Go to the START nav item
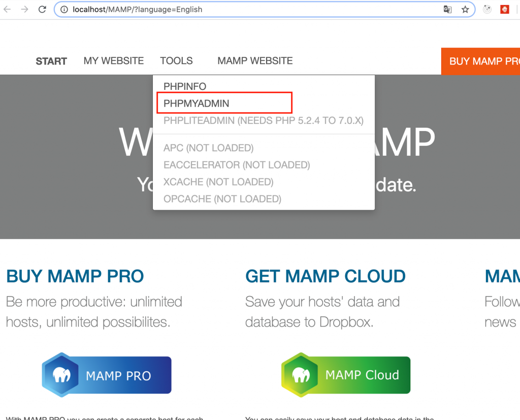The width and height of the screenshot is (520, 420). point(51,61)
